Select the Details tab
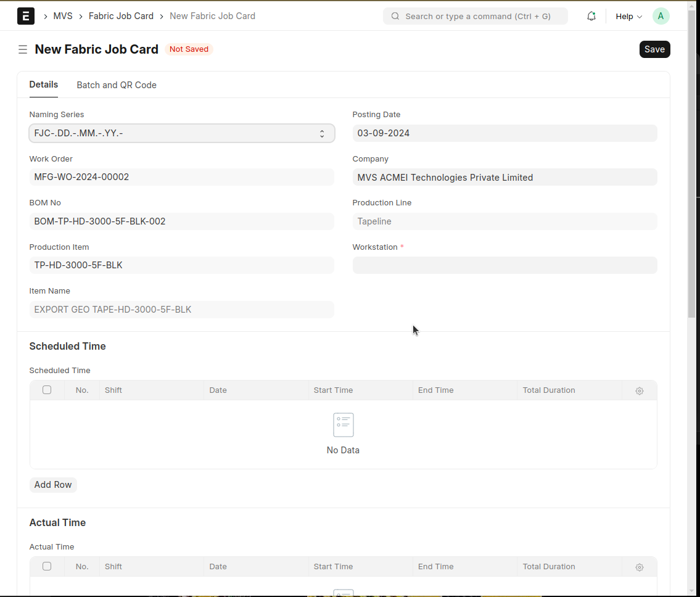Viewport: 700px width, 597px height. point(44,84)
